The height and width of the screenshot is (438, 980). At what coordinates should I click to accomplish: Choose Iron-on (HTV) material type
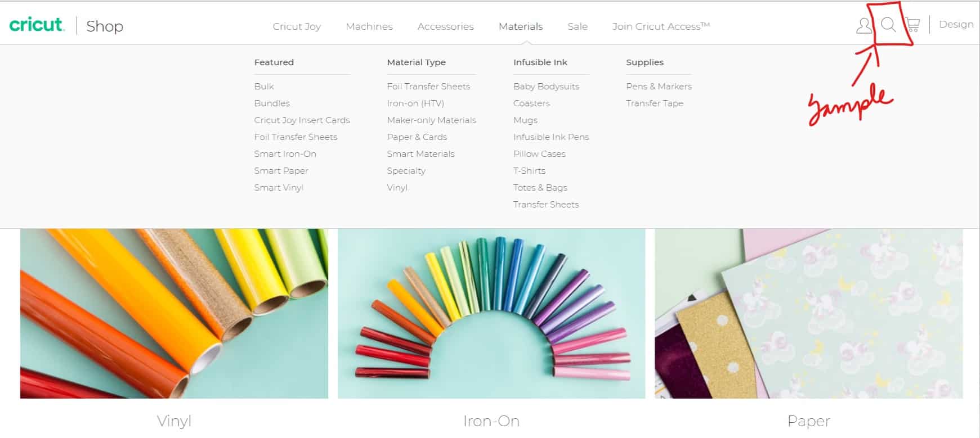tap(415, 103)
